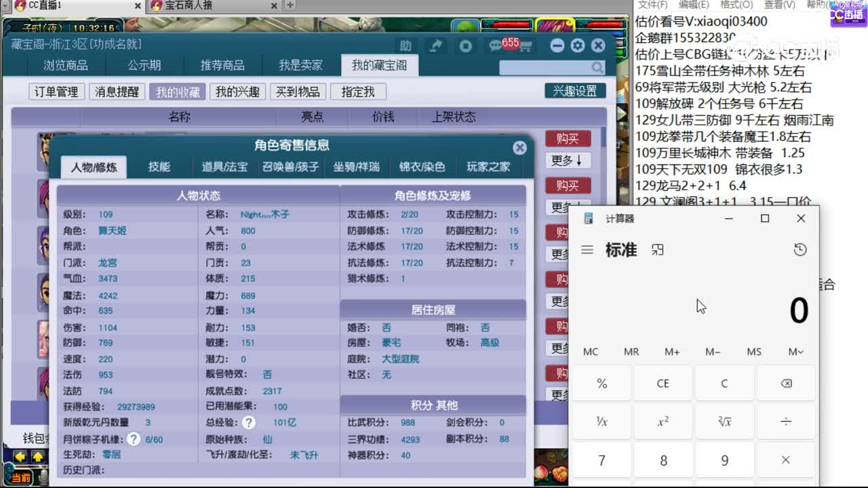Click the calculator 8 key

663,460
